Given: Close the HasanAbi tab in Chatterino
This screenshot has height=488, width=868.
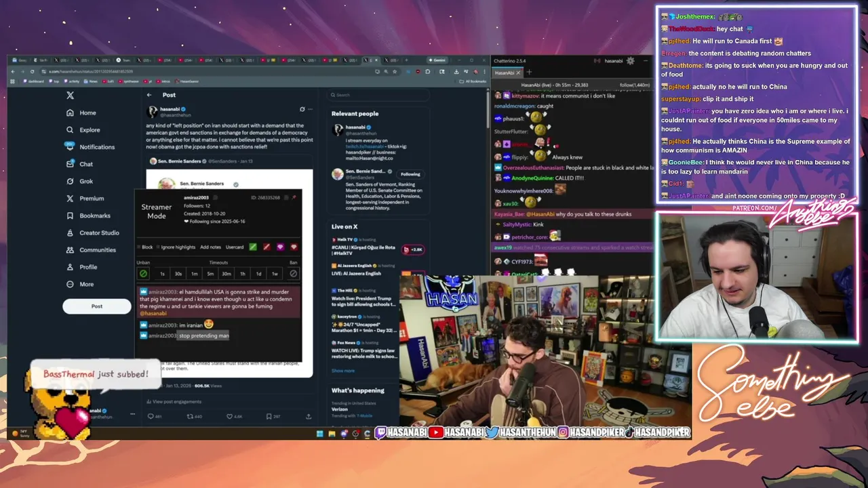Looking at the screenshot, I should pyautogui.click(x=518, y=73).
